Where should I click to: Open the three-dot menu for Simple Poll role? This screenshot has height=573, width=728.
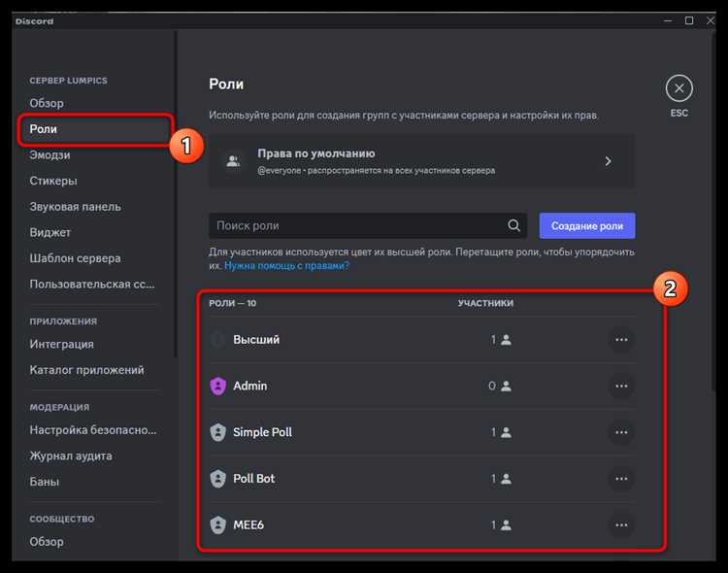pyautogui.click(x=621, y=432)
